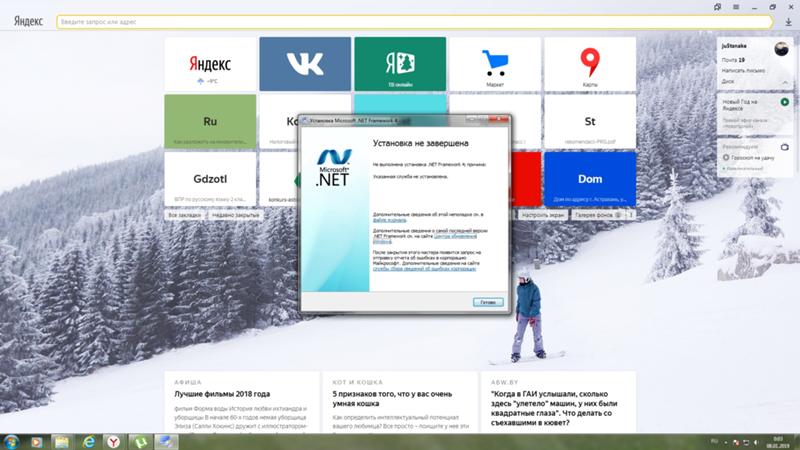The width and height of the screenshot is (800, 450).
Task: Click the Настроить экран button
Action: click(x=542, y=215)
